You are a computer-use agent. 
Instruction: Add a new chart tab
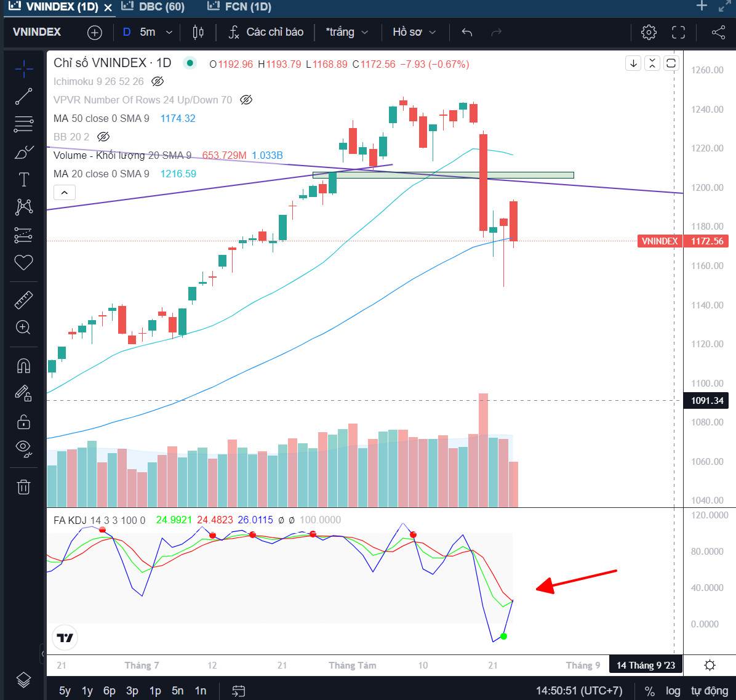[x=702, y=6]
